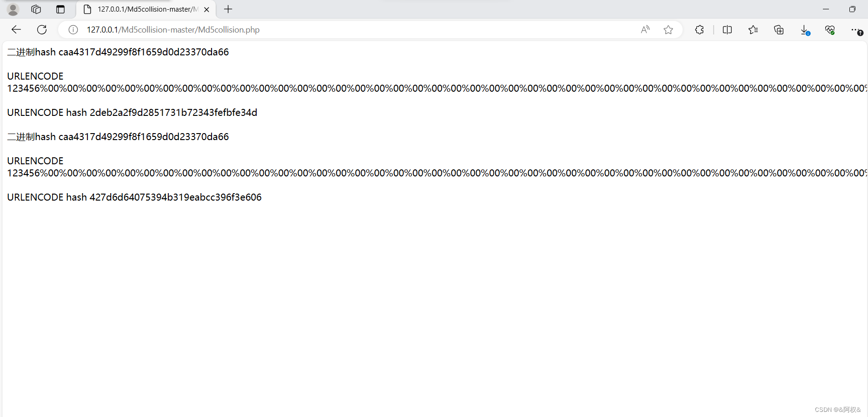This screenshot has height=417, width=868.
Task: Open the Extensions puzzle icon
Action: click(699, 30)
